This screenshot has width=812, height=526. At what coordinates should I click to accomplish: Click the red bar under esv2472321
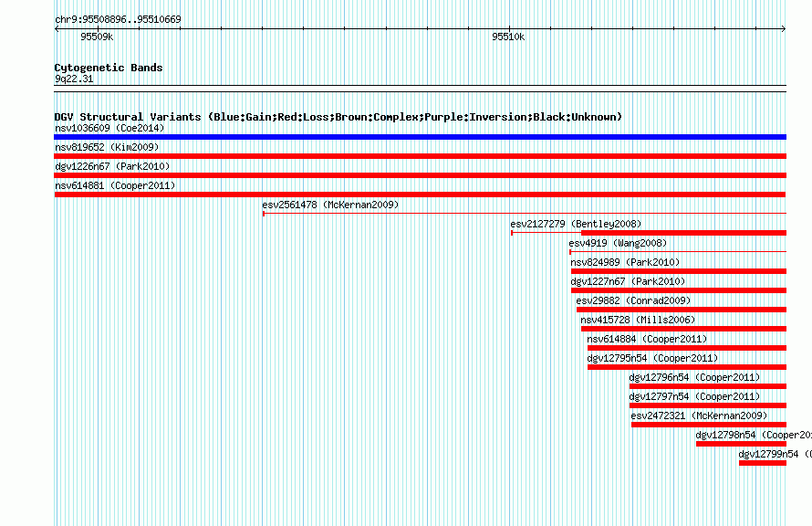[709, 425]
